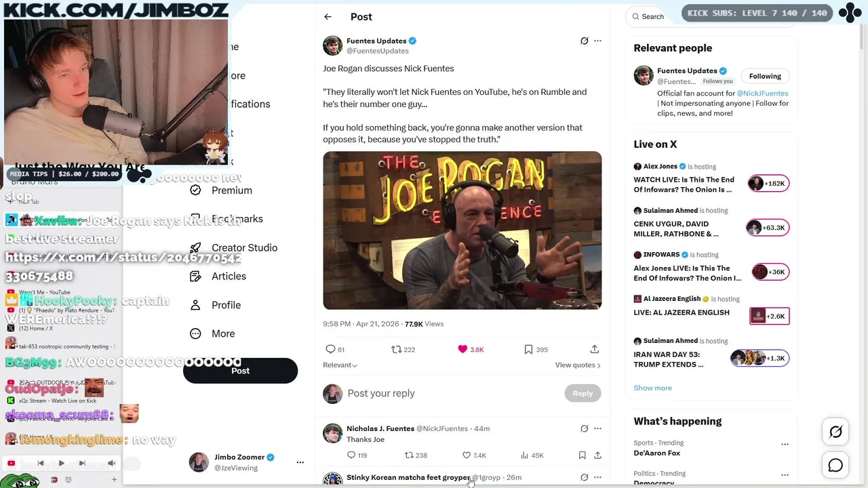Go back using the arrow beside Post
The width and height of the screenshot is (868, 488).
click(x=328, y=17)
